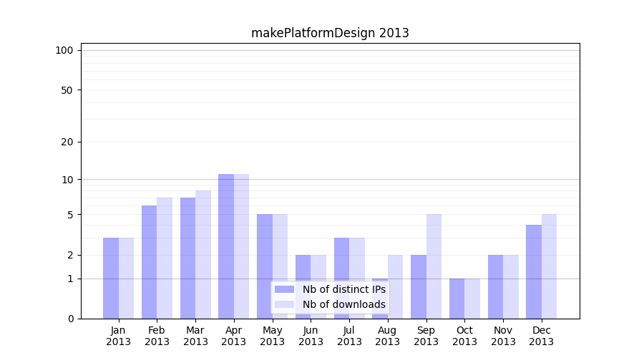Click the Dec 2013 x-axis label
The image size is (644, 358).
click(542, 336)
